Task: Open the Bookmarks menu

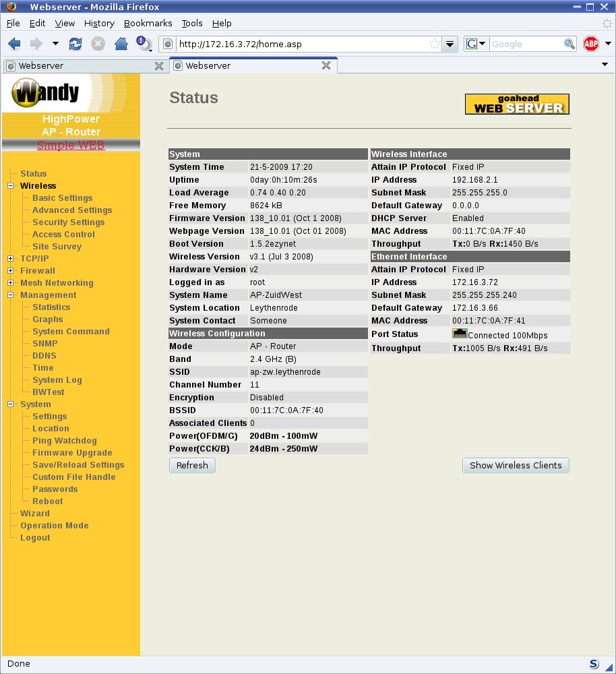Action: [148, 23]
